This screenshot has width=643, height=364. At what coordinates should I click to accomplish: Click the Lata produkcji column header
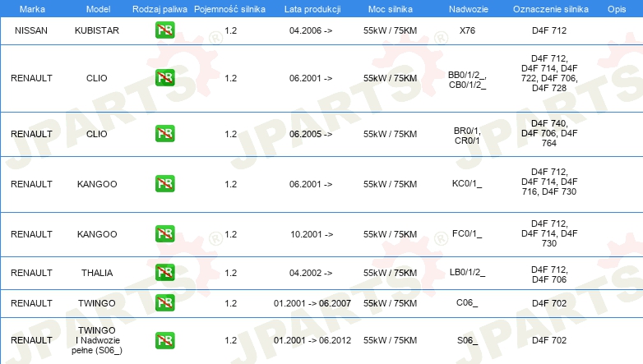pyautogui.click(x=312, y=9)
